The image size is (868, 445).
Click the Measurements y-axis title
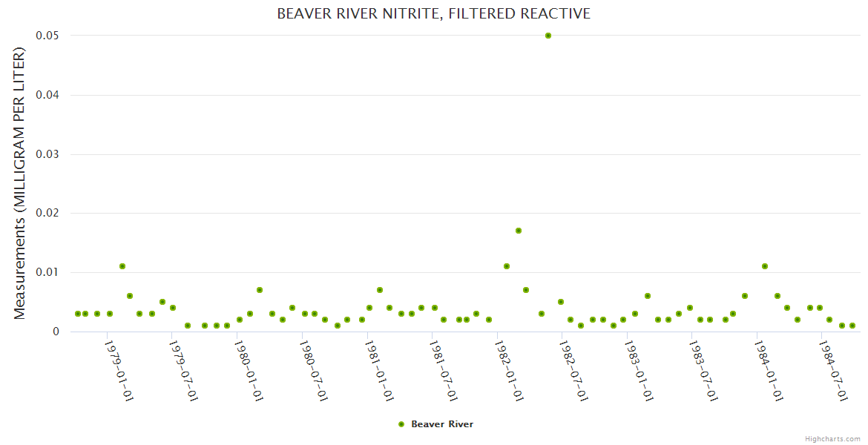[x=20, y=183]
